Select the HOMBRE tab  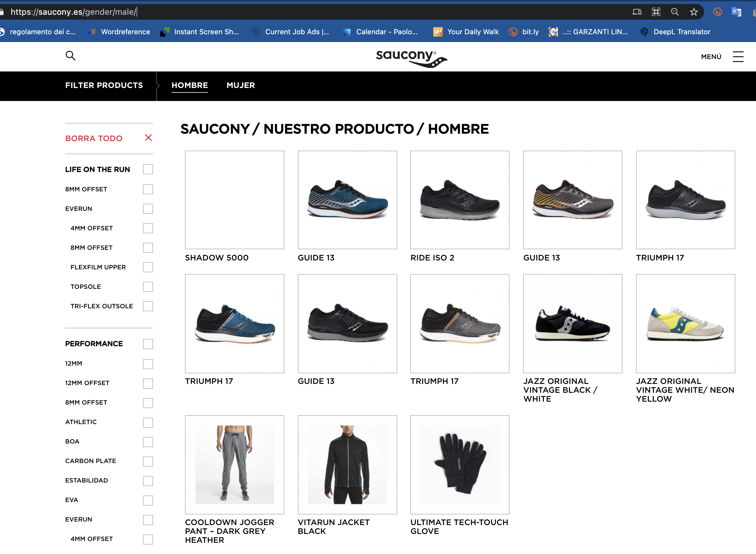pyautogui.click(x=189, y=86)
